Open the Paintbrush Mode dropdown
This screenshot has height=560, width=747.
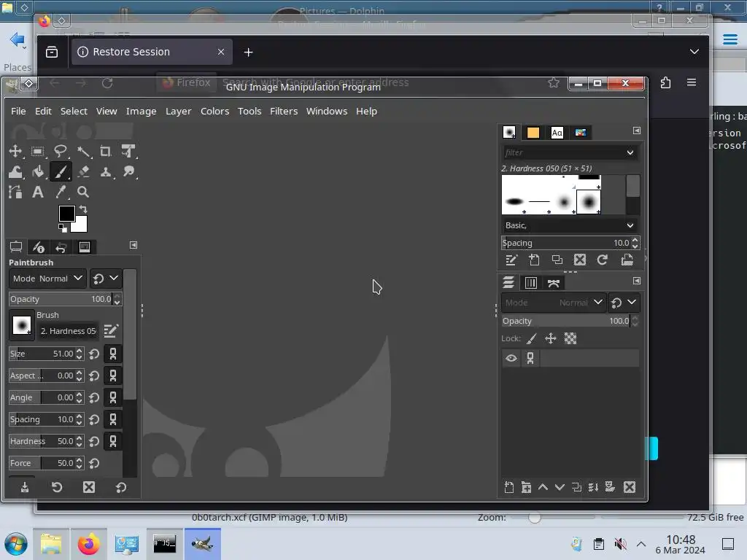pyautogui.click(x=47, y=279)
